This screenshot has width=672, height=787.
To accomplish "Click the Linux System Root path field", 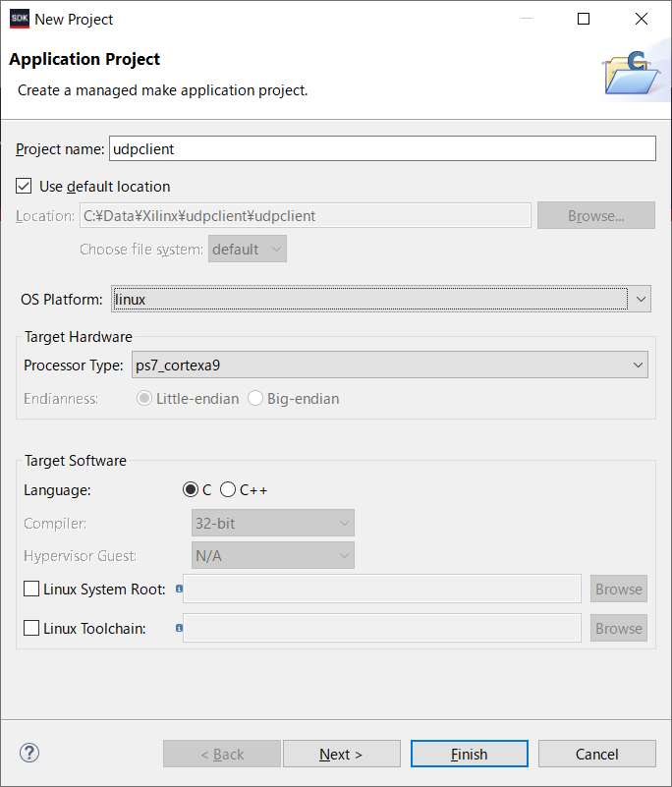I will click(382, 589).
